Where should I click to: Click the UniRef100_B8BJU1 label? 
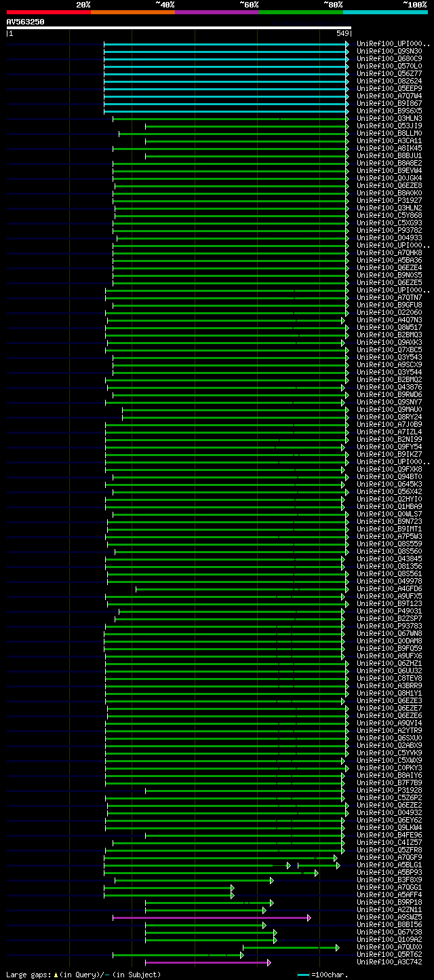click(389, 155)
